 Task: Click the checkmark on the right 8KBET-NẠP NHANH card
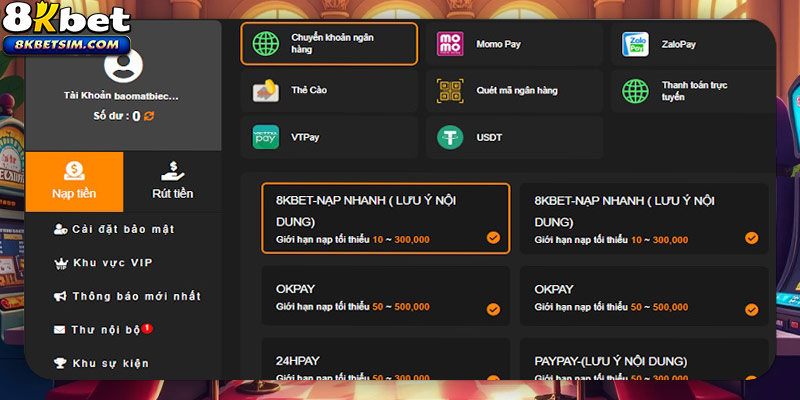[752, 238]
